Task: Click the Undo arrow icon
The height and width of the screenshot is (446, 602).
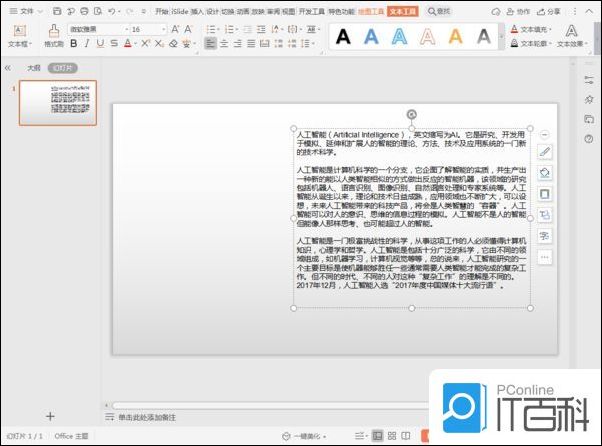Action: [111, 12]
